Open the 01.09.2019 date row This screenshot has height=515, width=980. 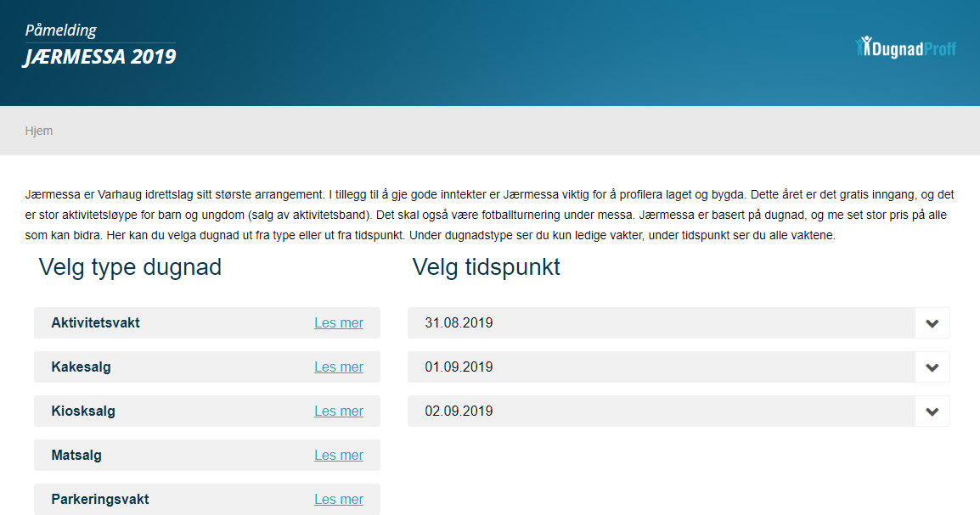(459, 367)
